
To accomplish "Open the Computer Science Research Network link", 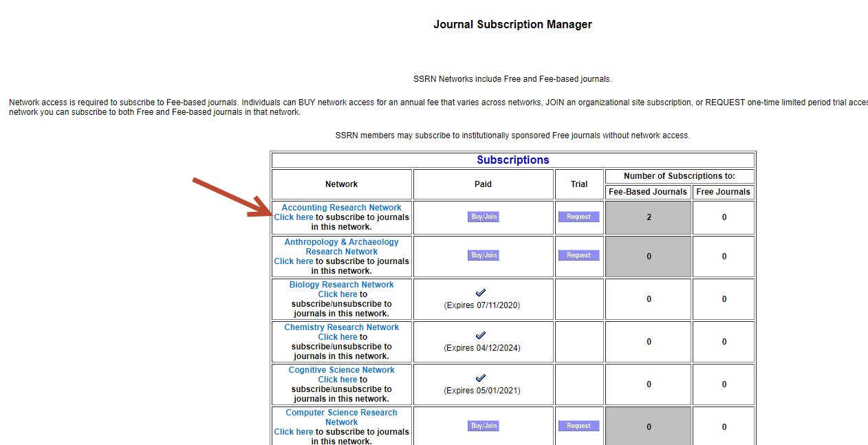I will point(341,417).
